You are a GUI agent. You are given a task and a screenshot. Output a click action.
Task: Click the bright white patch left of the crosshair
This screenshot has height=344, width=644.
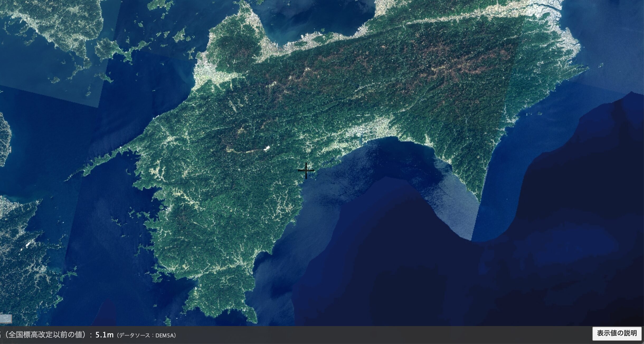pyautogui.click(x=267, y=148)
